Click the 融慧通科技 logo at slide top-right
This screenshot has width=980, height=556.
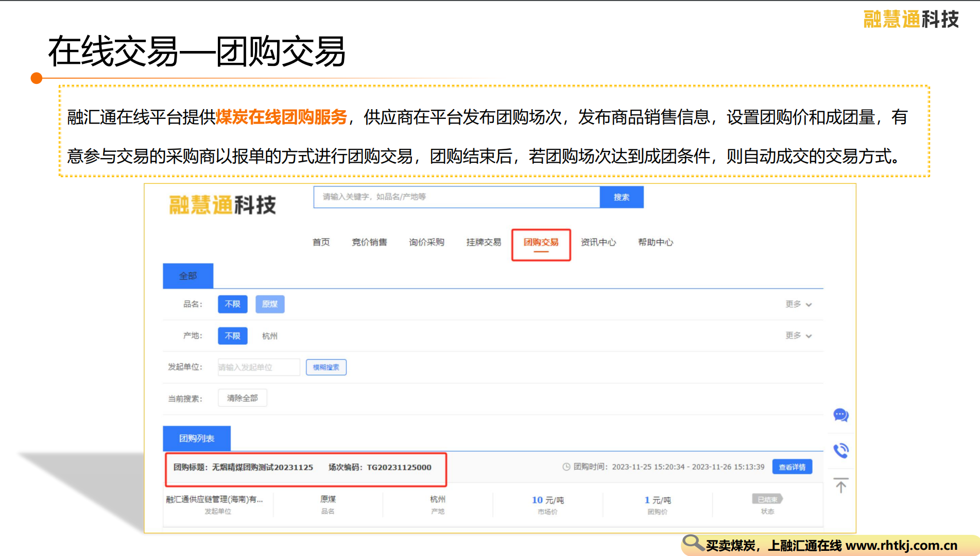click(x=911, y=20)
